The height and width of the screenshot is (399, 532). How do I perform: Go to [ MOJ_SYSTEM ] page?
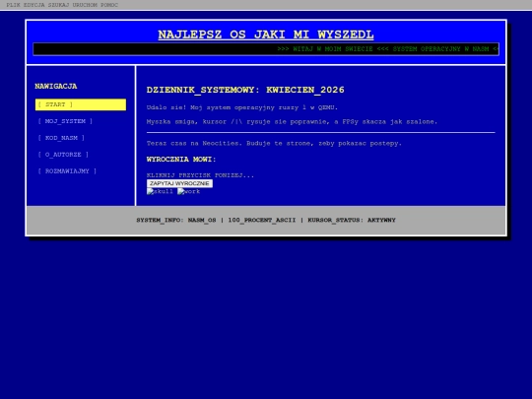click(65, 121)
